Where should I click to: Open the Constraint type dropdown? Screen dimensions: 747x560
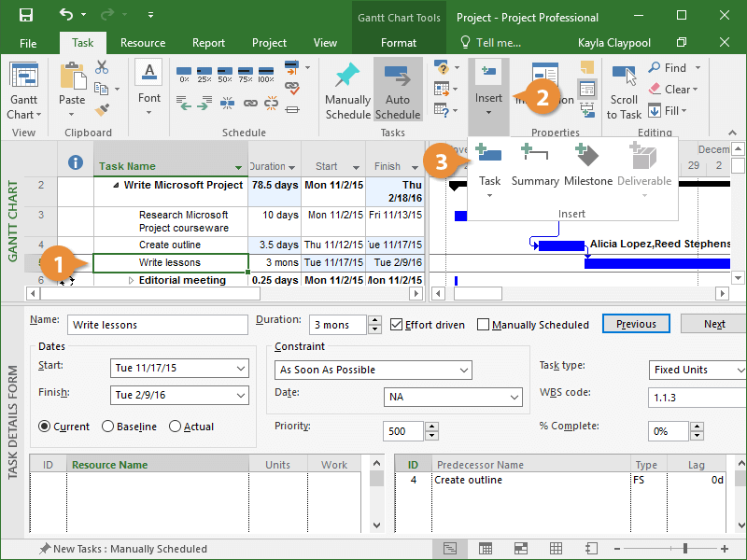[x=463, y=370]
